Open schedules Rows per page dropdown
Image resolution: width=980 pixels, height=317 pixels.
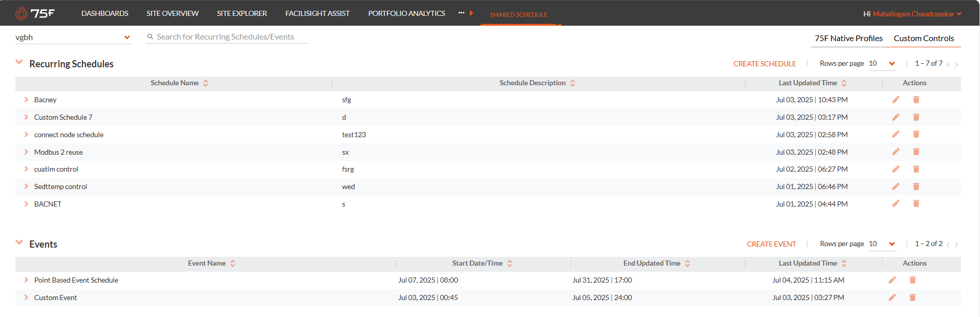(882, 64)
